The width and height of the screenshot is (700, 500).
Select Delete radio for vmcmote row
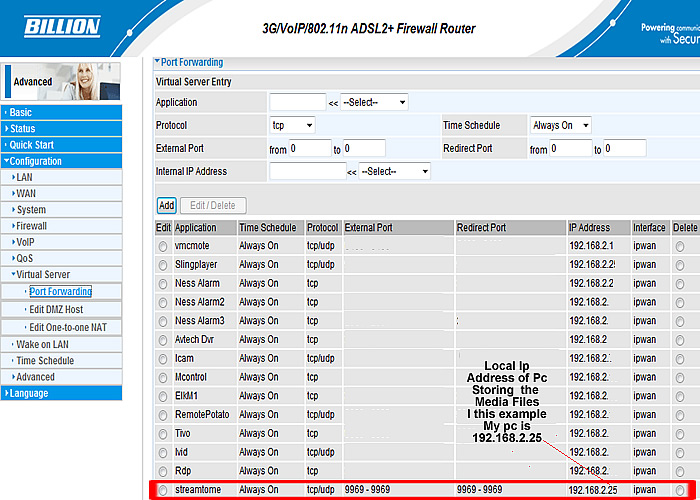point(679,246)
